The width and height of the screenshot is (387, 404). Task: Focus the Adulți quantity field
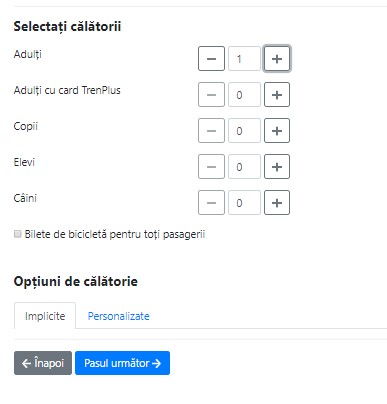coord(244,59)
